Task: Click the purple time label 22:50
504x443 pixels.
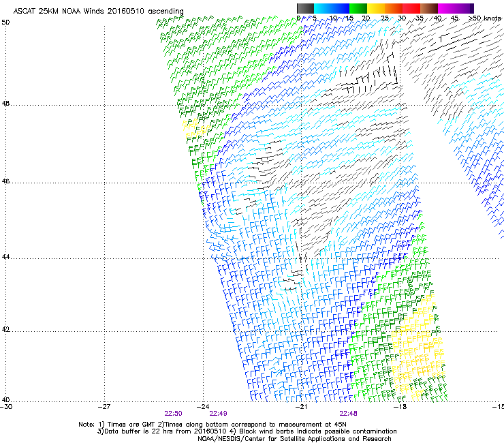Action: [x=173, y=414]
